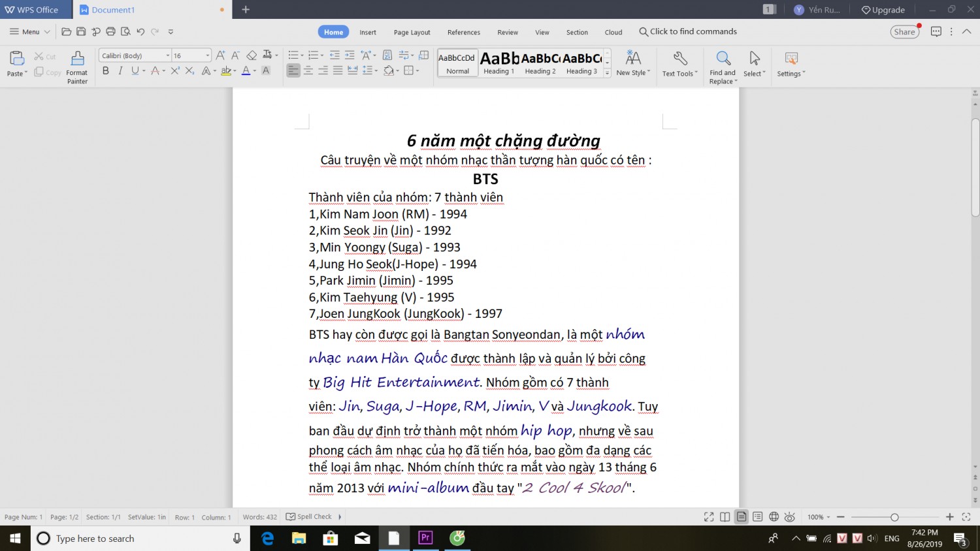
Task: Apply subscript formatting
Action: click(189, 71)
